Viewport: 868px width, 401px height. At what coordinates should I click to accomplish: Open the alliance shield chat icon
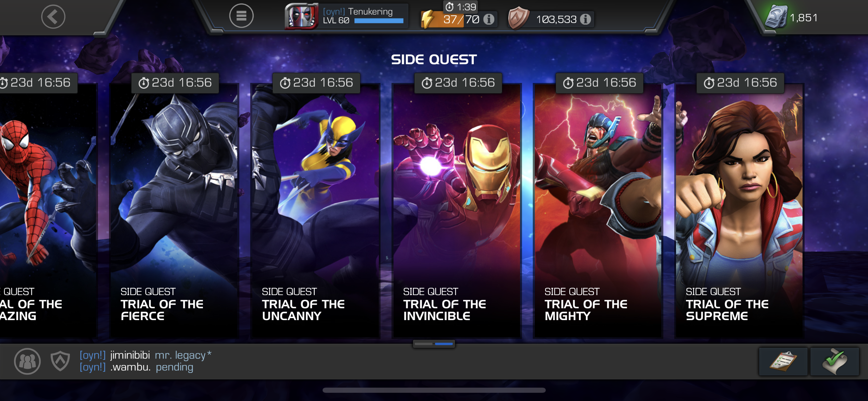click(x=60, y=361)
